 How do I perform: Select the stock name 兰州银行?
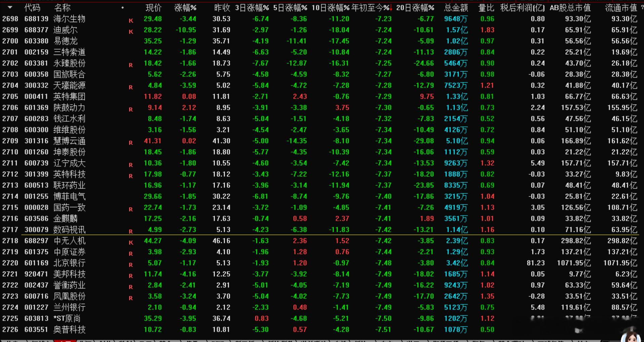70,307
